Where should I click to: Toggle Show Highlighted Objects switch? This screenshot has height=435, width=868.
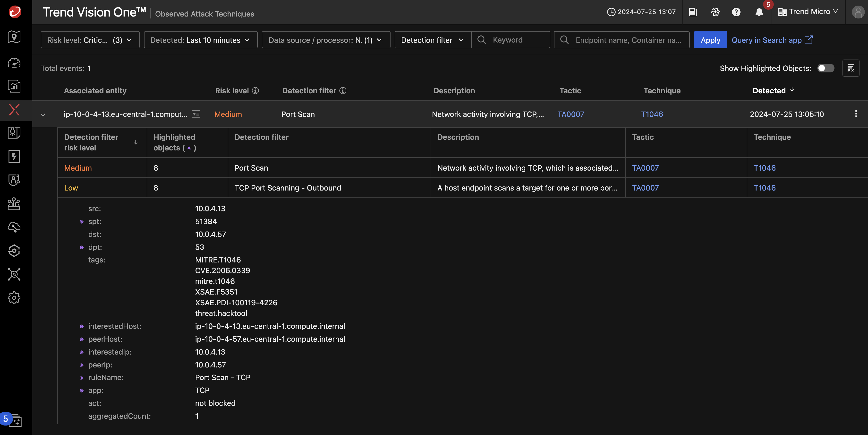[x=825, y=68]
